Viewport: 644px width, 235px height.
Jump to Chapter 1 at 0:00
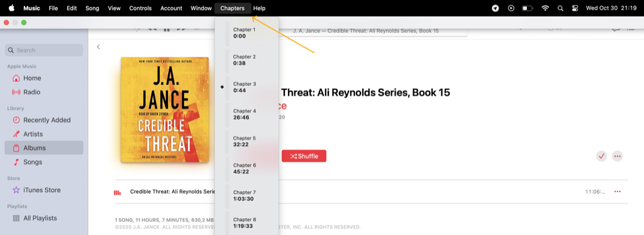pyautogui.click(x=247, y=33)
